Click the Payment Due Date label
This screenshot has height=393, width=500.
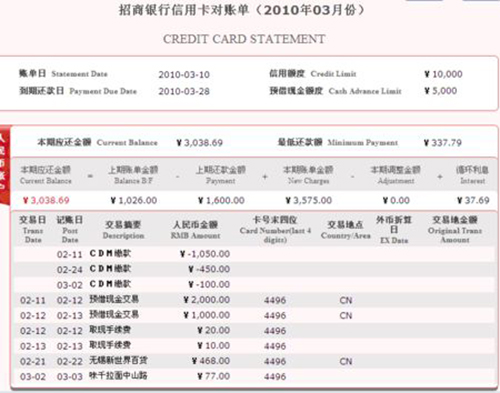(78, 91)
